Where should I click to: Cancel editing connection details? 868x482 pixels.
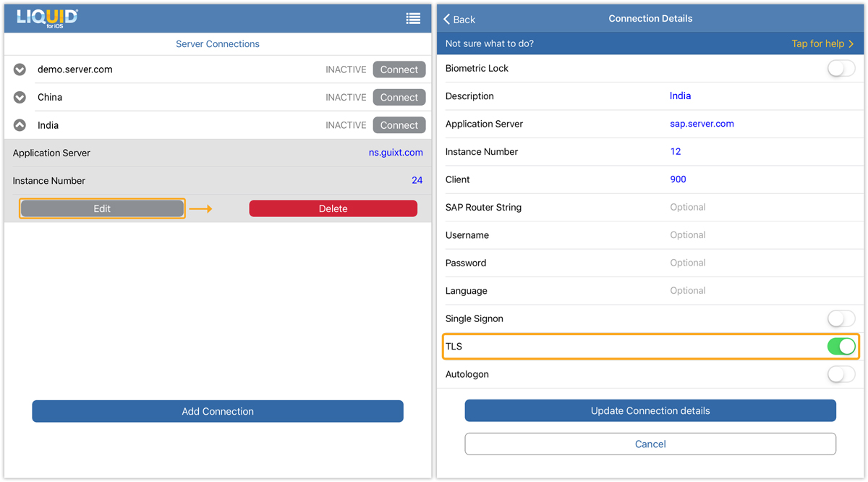pyautogui.click(x=650, y=444)
